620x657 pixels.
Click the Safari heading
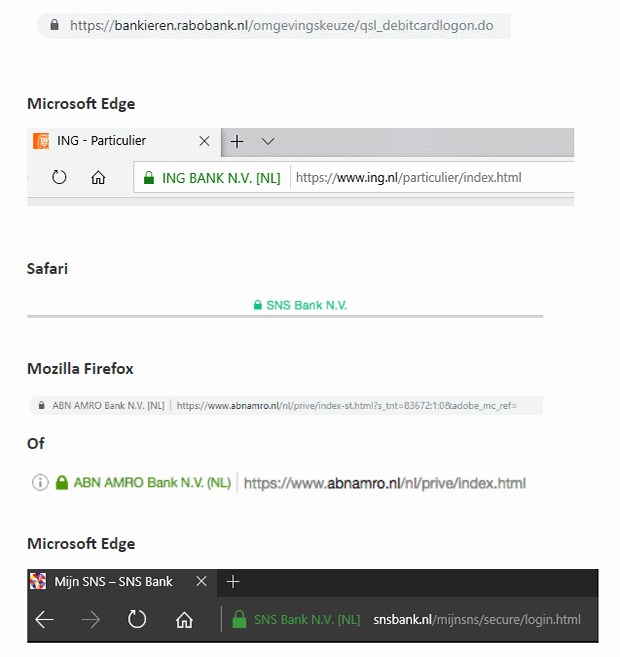click(47, 269)
